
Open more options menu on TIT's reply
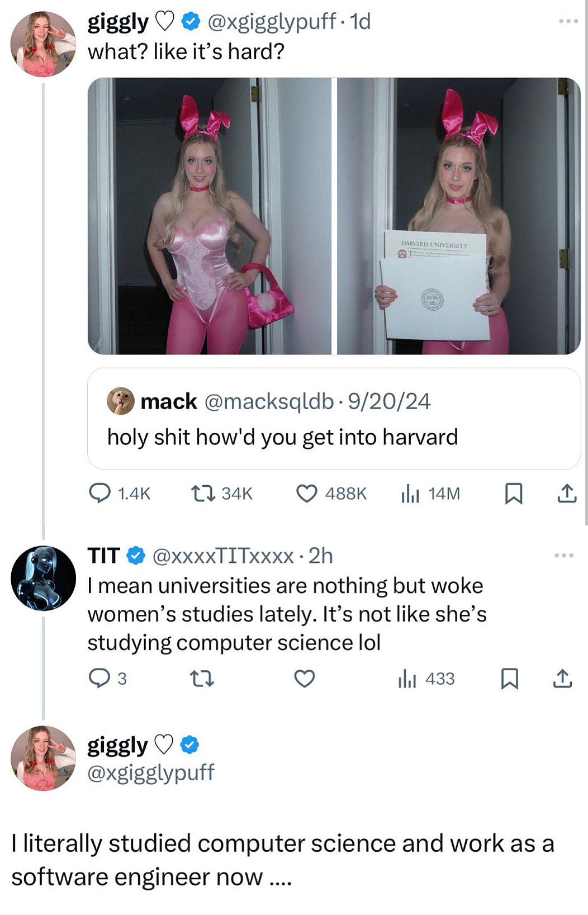(x=563, y=556)
